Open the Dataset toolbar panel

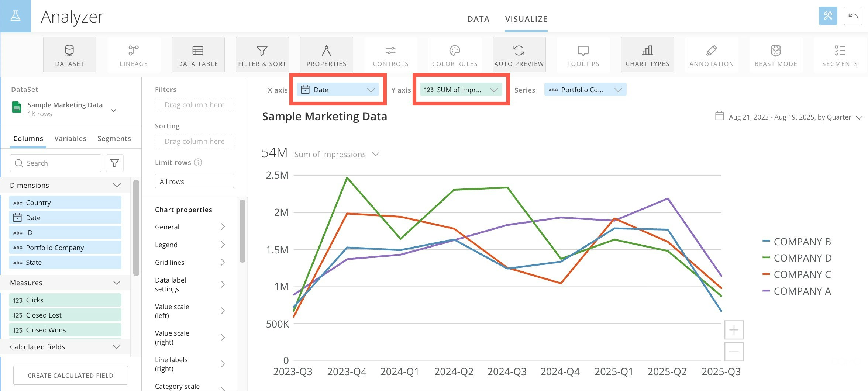[69, 55]
